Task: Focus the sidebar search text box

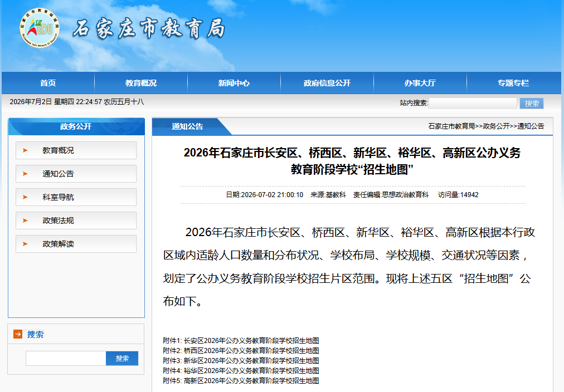Action: coord(66,358)
